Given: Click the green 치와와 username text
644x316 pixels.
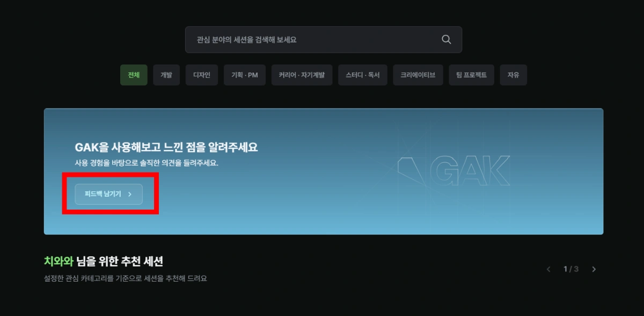Looking at the screenshot, I should pos(58,262).
